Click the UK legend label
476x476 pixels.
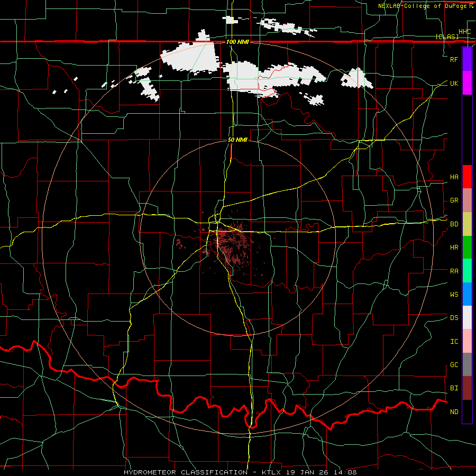pos(454,83)
